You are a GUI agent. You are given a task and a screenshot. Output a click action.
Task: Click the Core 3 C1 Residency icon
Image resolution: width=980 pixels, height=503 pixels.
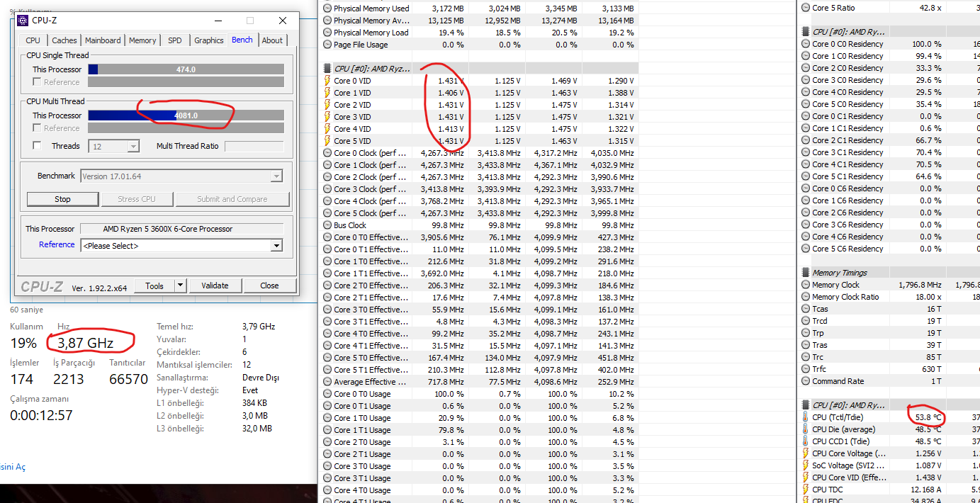[x=806, y=152]
